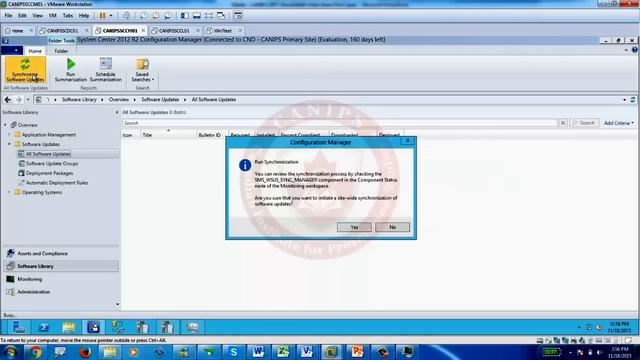Click the manage snapshots toolbar icon
This screenshot has width=640, height=360.
[x=168, y=16]
